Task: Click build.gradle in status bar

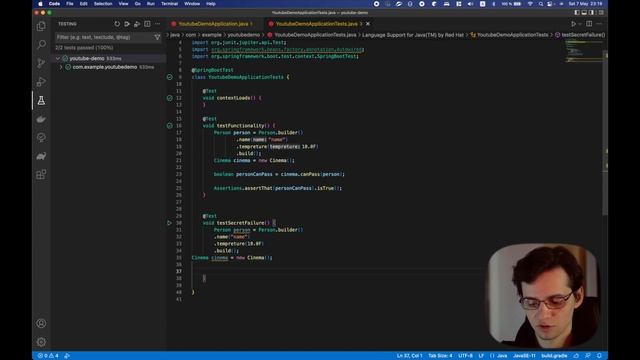Action: click(554, 356)
